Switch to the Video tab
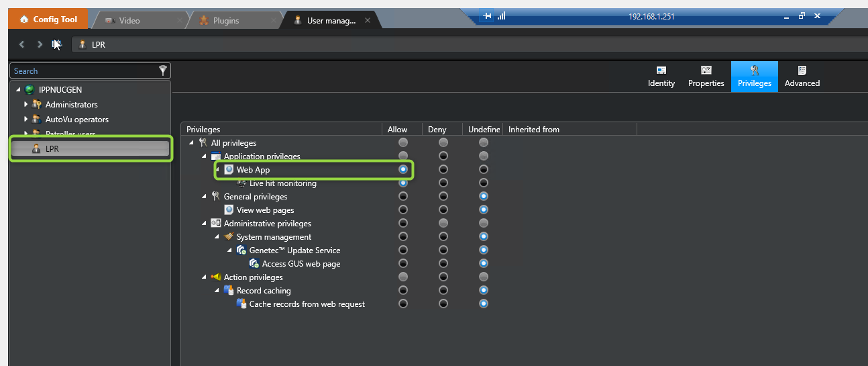 tap(129, 21)
